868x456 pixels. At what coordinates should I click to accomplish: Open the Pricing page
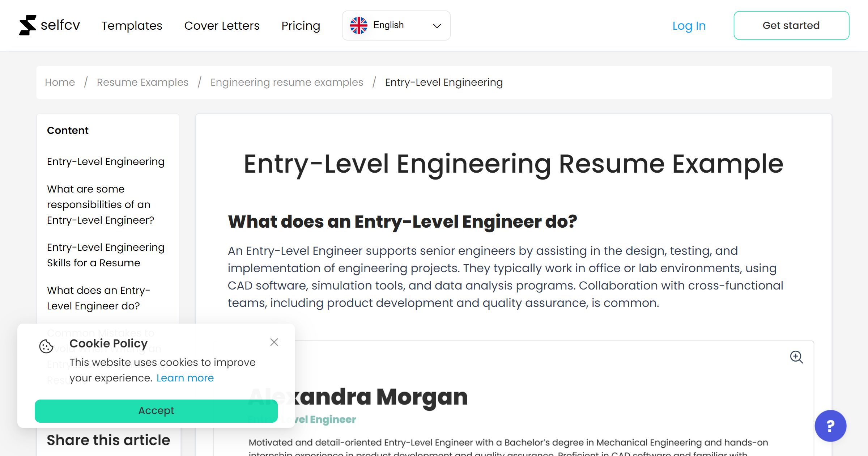coord(301,26)
